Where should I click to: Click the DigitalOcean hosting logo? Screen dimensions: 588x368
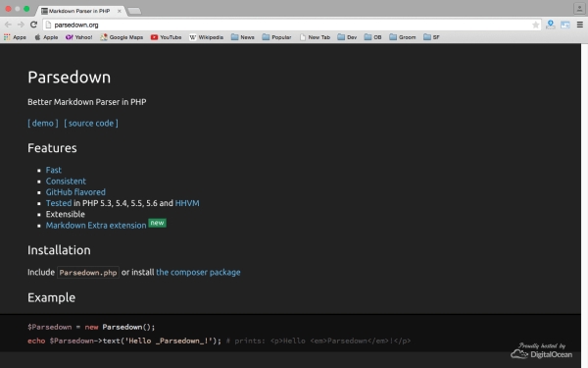(x=541, y=350)
